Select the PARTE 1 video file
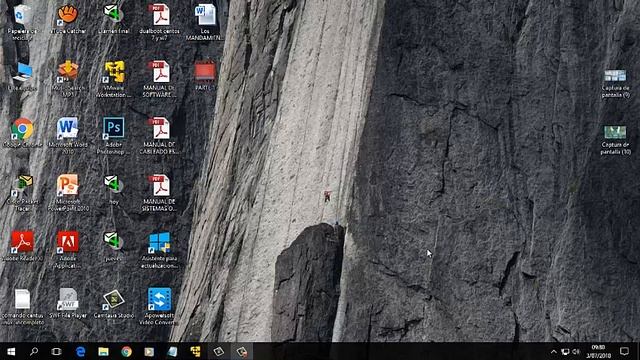Image resolution: width=640 pixels, height=360 pixels. [205, 76]
